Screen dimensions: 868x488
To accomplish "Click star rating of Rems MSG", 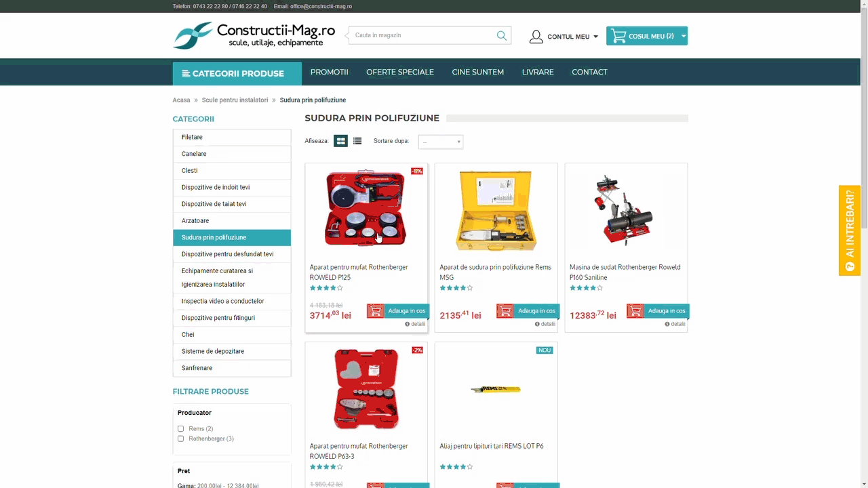I will (x=456, y=288).
